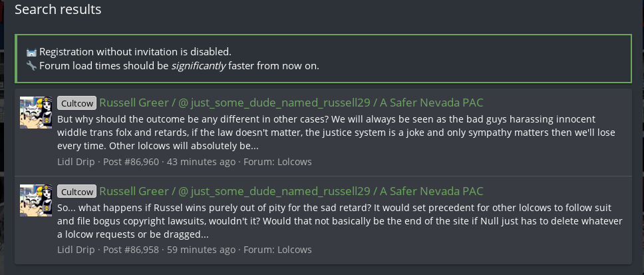644x275 pixels.
Task: Go to Post #86,960
Action: tap(131, 162)
